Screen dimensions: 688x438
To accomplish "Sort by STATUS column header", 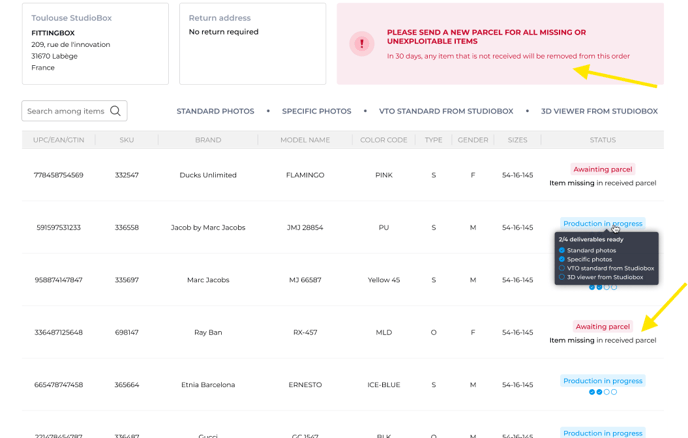I will point(603,140).
